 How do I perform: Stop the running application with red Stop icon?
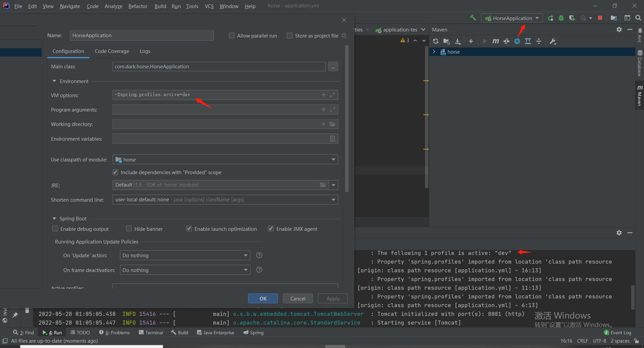(x=600, y=18)
